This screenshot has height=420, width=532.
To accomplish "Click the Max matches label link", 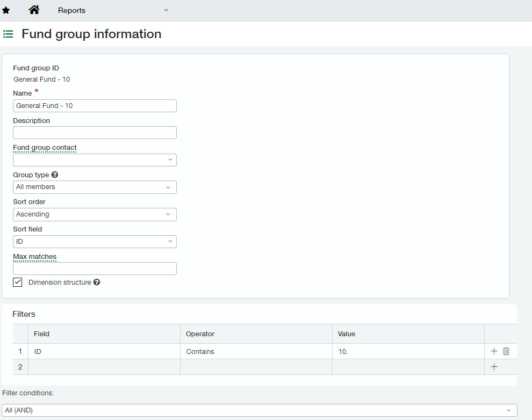I will 34,257.
